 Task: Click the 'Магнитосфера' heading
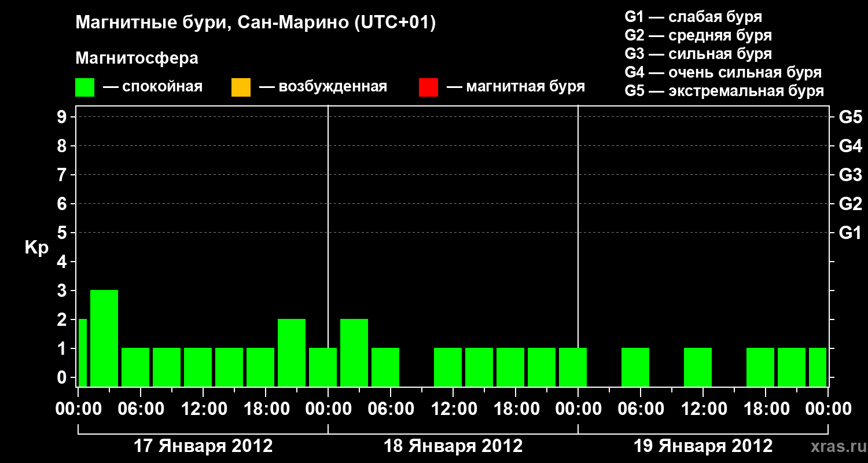pos(137,58)
